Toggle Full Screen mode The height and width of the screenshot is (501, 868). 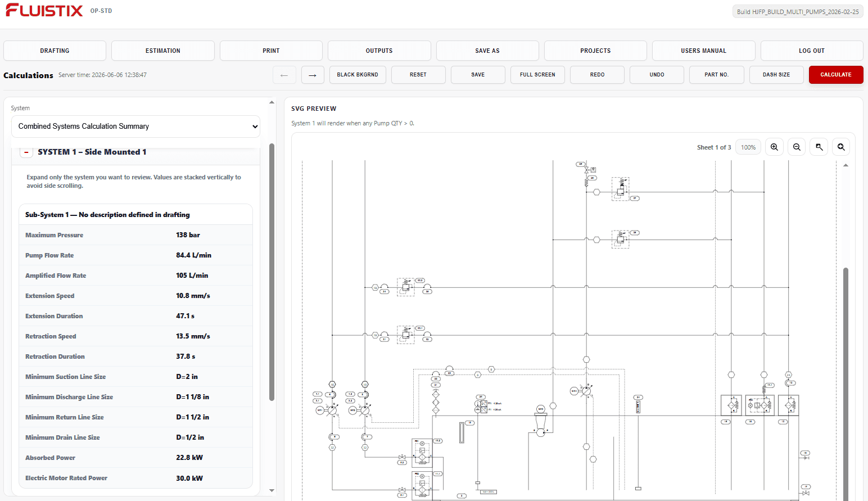pos(537,75)
